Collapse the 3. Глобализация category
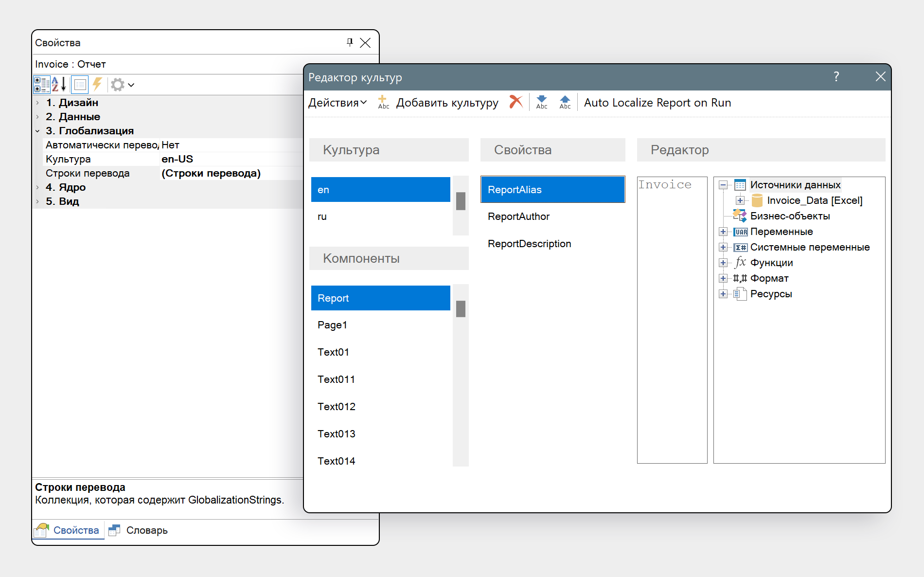 point(37,131)
